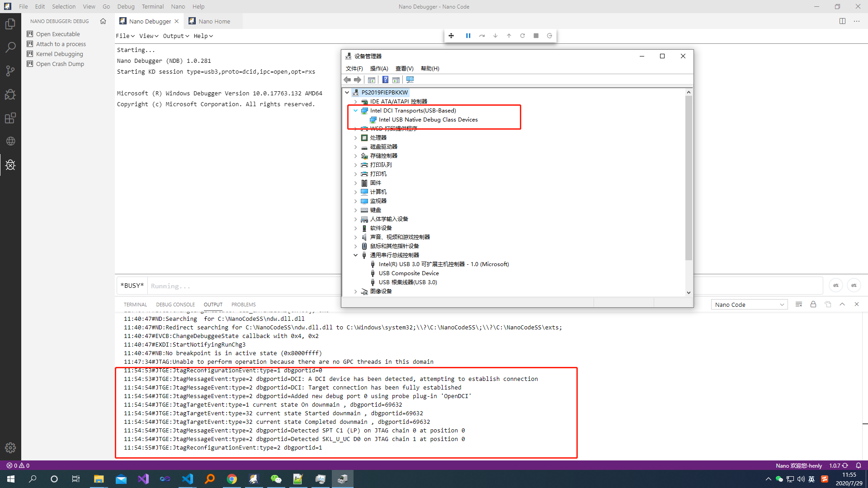Image resolution: width=868 pixels, height=488 pixels.
Task: Open the Extensions view in activity bar
Action: (10, 118)
